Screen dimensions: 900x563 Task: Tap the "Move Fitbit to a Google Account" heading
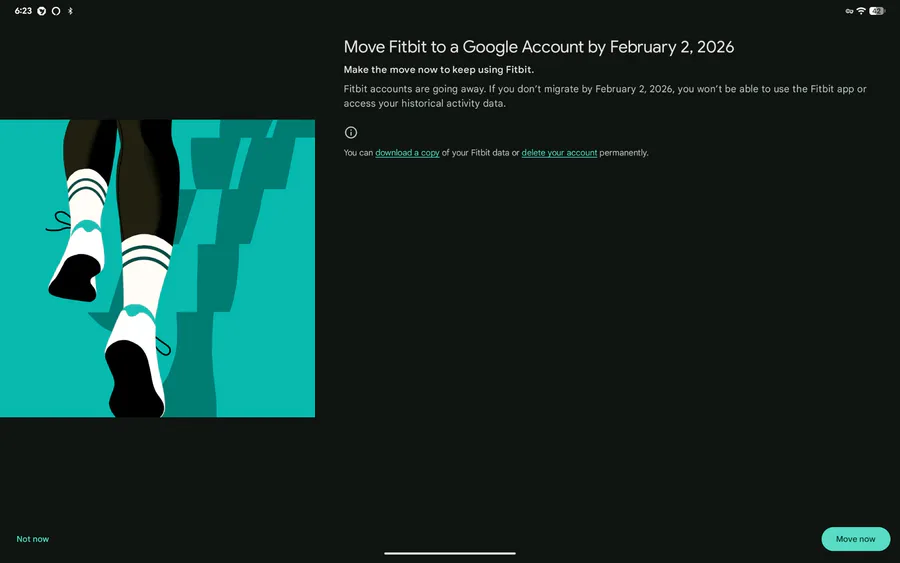pos(539,47)
